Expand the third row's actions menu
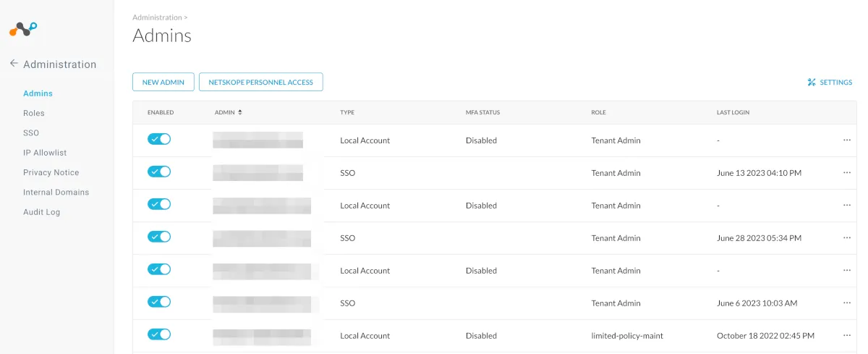The width and height of the screenshot is (868, 354). [x=847, y=206]
